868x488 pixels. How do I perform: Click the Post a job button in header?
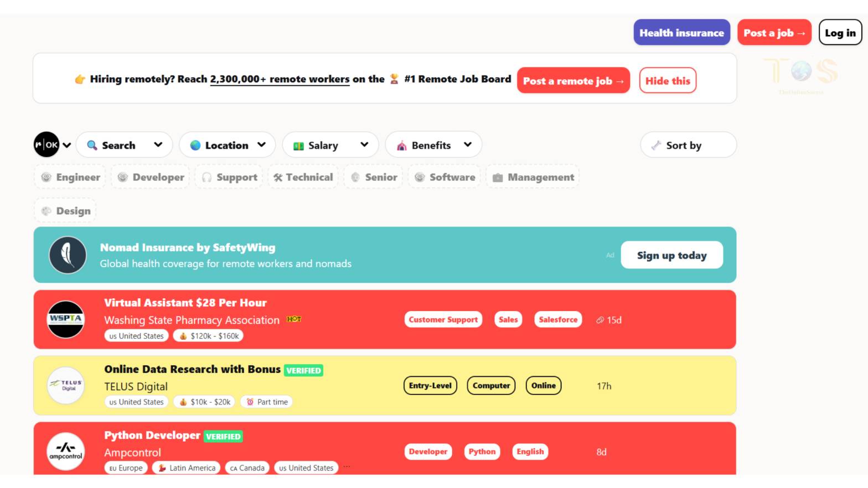pos(774,33)
